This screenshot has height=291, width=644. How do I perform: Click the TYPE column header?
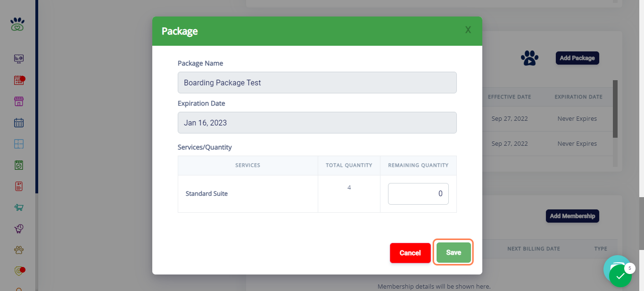[601, 249]
